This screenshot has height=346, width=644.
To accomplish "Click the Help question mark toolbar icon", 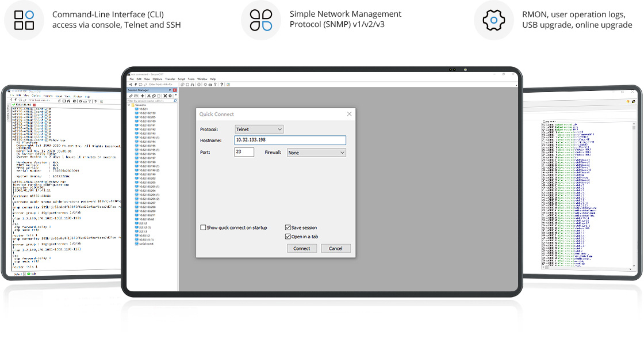I will (222, 84).
